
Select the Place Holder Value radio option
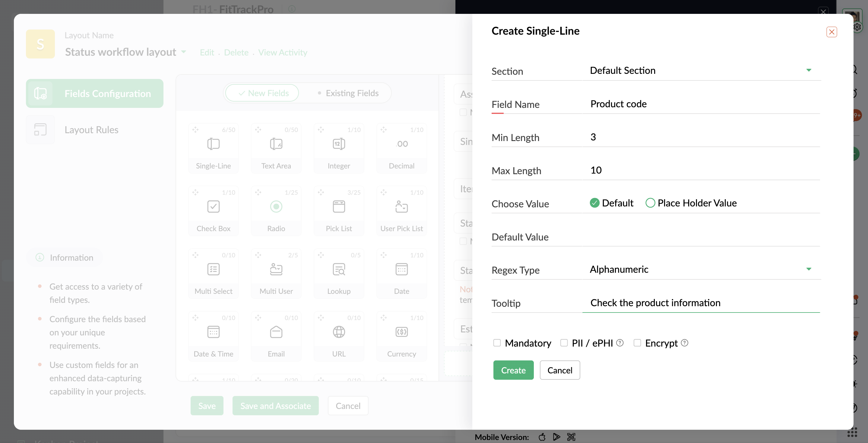650,203
